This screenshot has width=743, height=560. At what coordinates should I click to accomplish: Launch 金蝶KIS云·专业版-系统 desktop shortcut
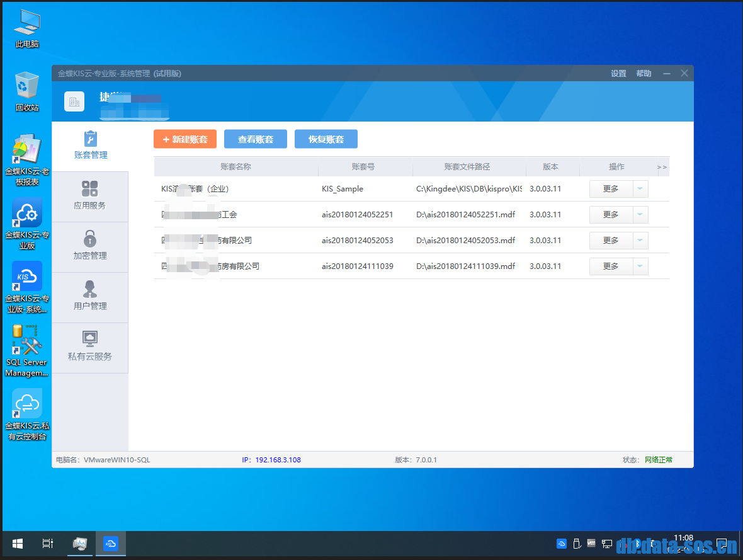27,287
